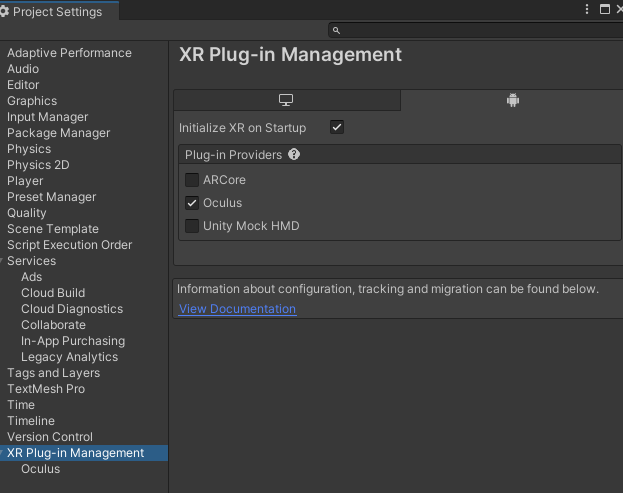
Task: Open Version Control settings
Action: click(50, 437)
